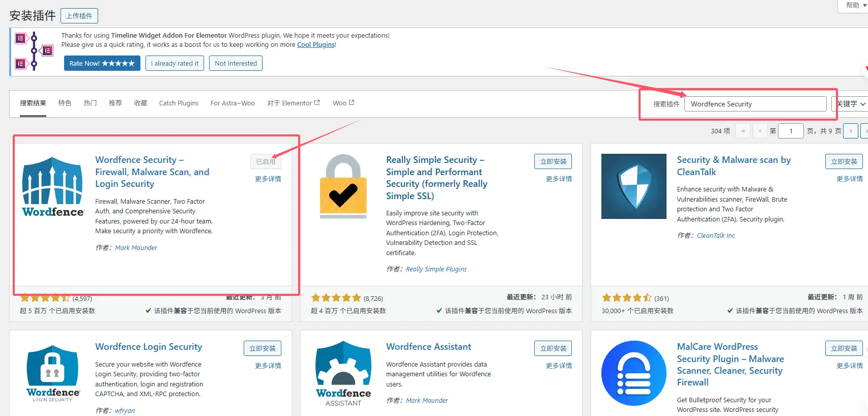Open the Mark Maunder author link on Wordfence Security
The width and height of the screenshot is (868, 416).
tap(136, 247)
